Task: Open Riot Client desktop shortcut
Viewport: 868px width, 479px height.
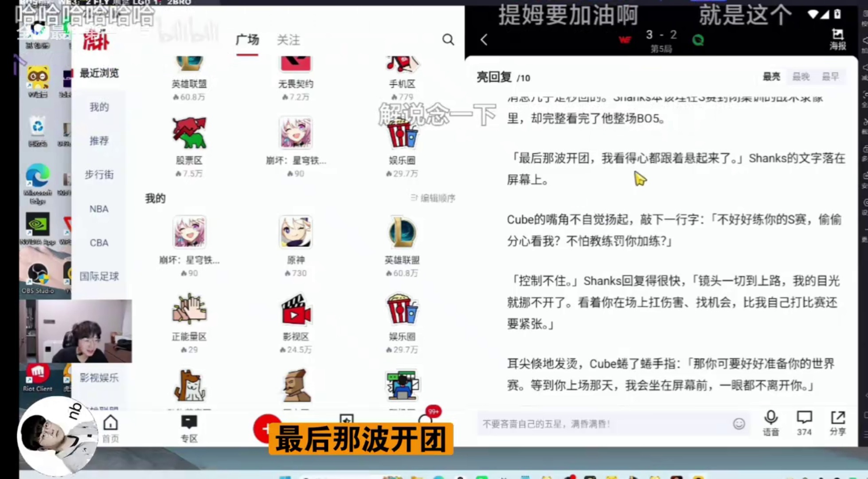Action: coord(38,377)
